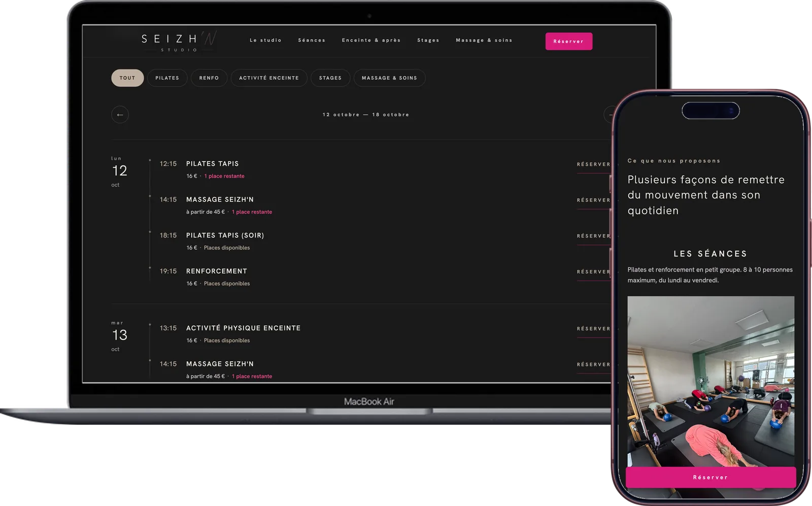Image resolution: width=812 pixels, height=506 pixels.
Task: Filter sessions by PILATES
Action: click(x=167, y=78)
